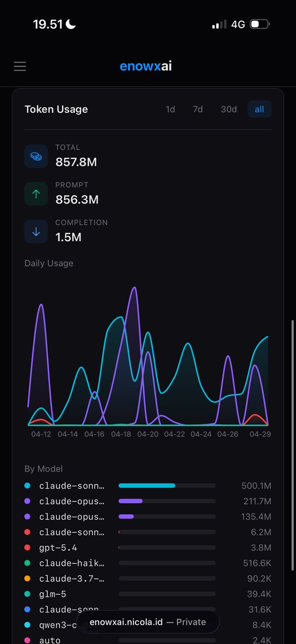The image size is (296, 644).
Task: Click the usage bar for 135.4M model
Action: [167, 516]
